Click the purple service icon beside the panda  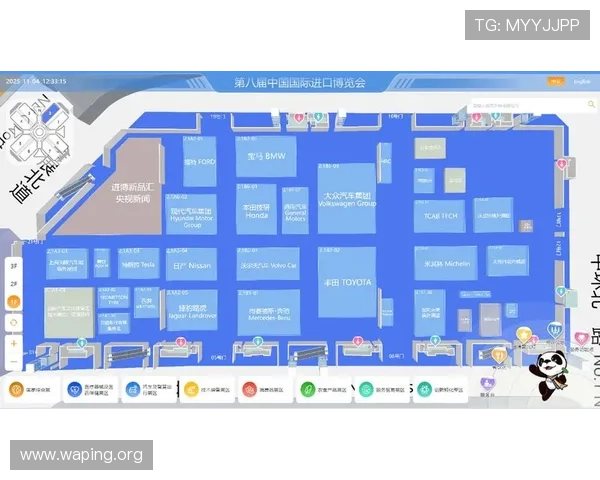[487, 385]
